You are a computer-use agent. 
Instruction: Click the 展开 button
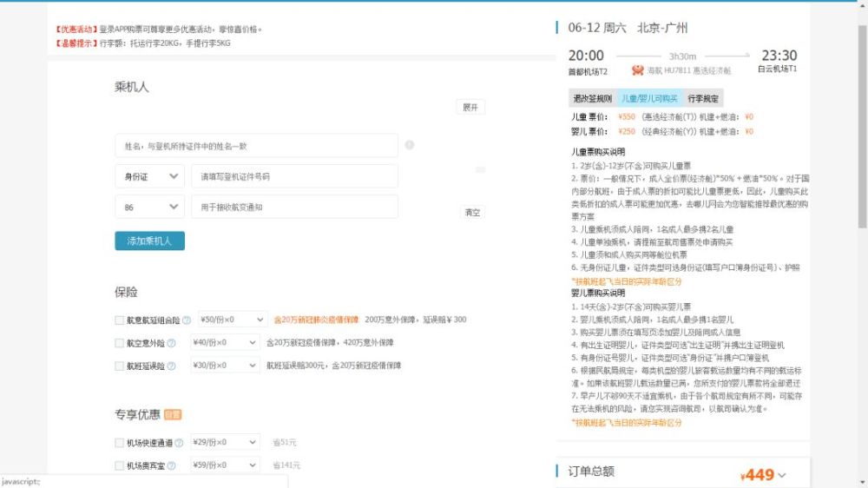(x=470, y=108)
